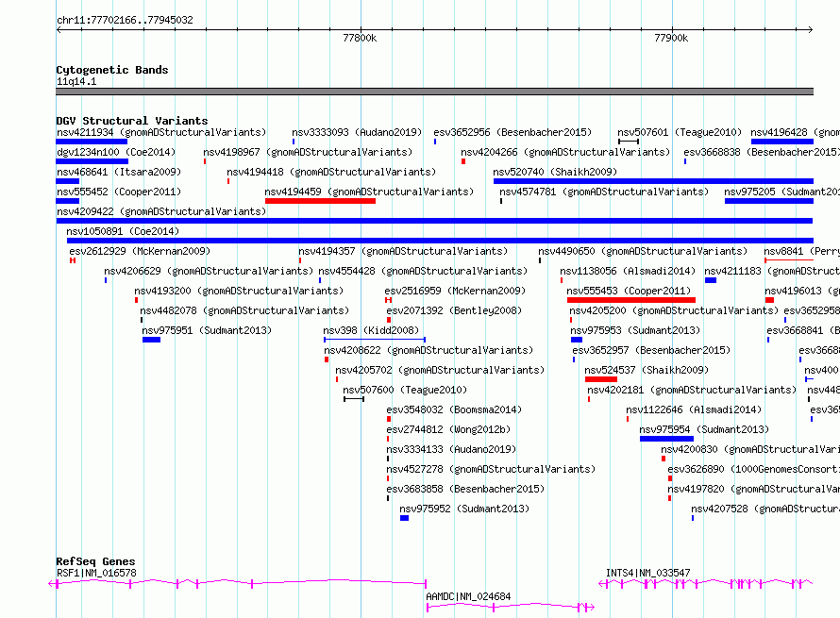Image resolution: width=840 pixels, height=618 pixels.
Task: Click nsv1050891 (Coe2014) label
Action: click(123, 231)
